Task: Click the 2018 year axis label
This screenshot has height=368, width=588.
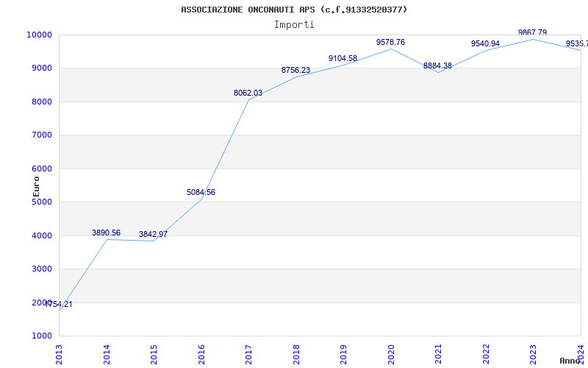Action: point(296,354)
